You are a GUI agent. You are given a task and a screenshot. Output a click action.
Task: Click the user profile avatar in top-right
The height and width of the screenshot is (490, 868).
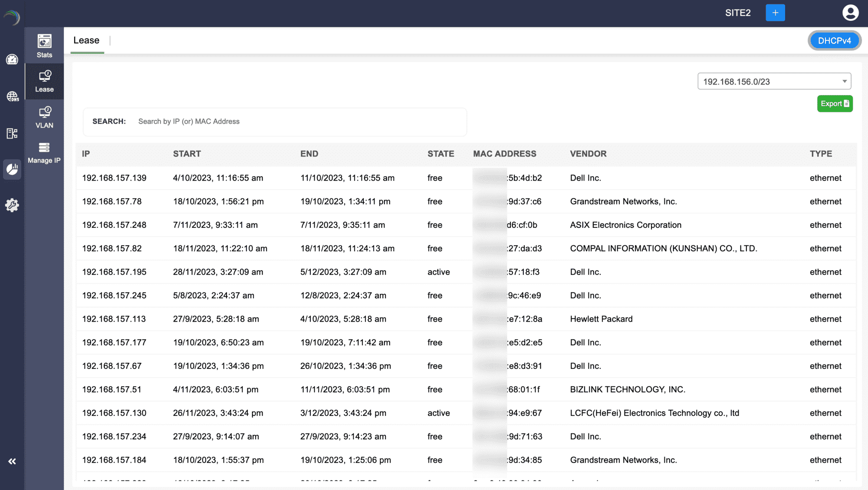[x=850, y=13]
